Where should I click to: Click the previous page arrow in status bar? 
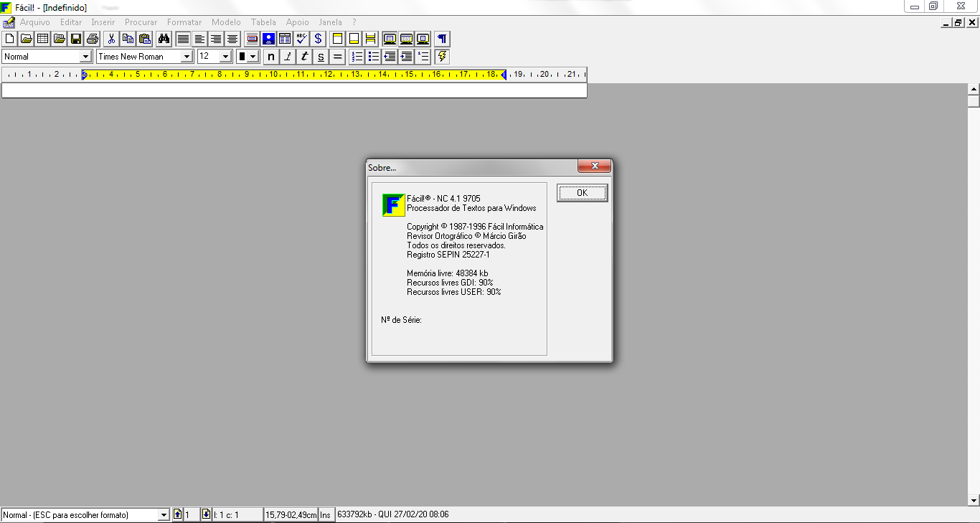(x=177, y=514)
